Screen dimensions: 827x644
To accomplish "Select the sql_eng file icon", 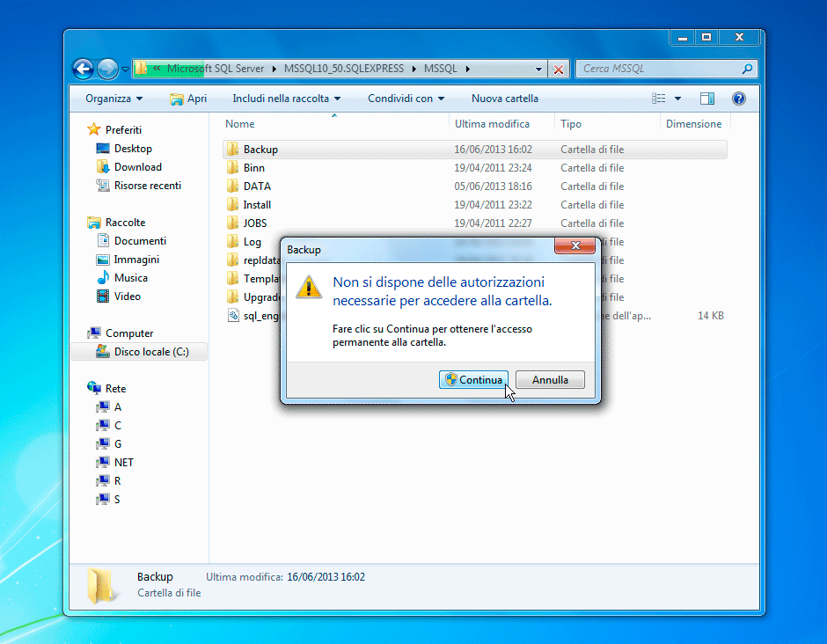I will 232,316.
